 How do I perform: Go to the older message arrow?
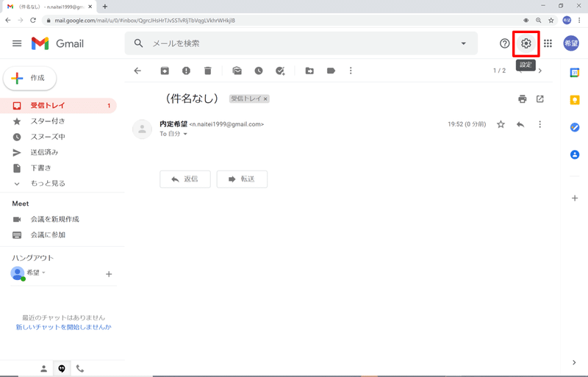[540, 71]
